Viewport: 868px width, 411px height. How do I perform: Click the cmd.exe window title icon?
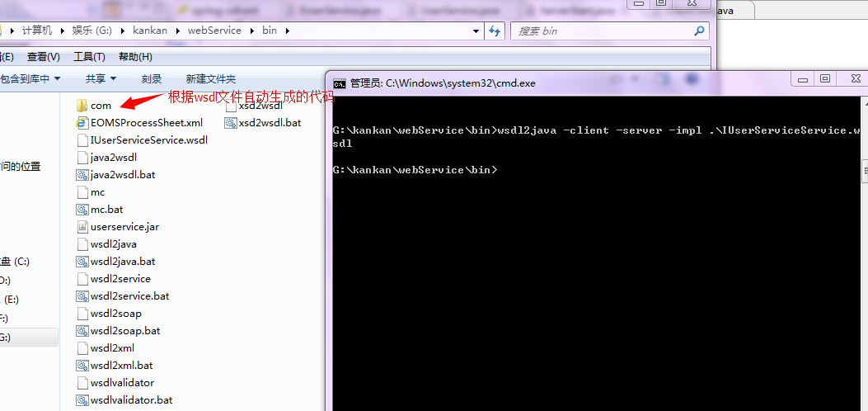[340, 83]
